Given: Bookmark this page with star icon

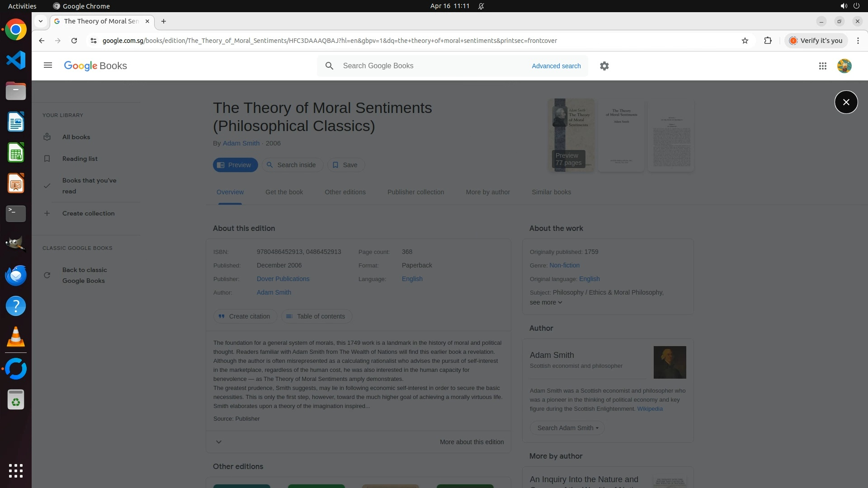Looking at the screenshot, I should click(745, 41).
